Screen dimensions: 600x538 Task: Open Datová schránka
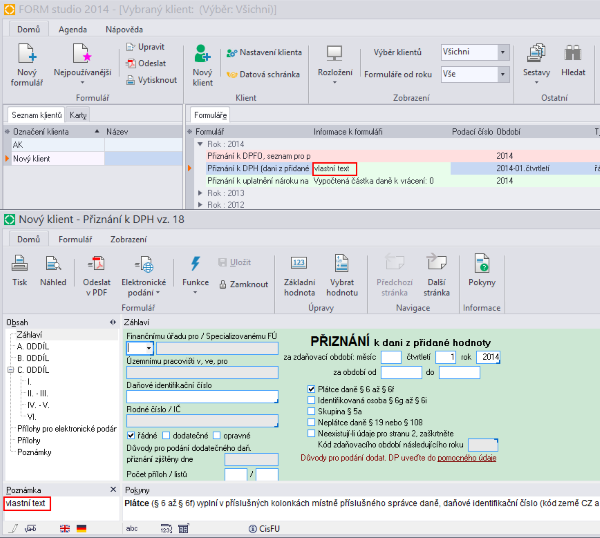coord(263,74)
